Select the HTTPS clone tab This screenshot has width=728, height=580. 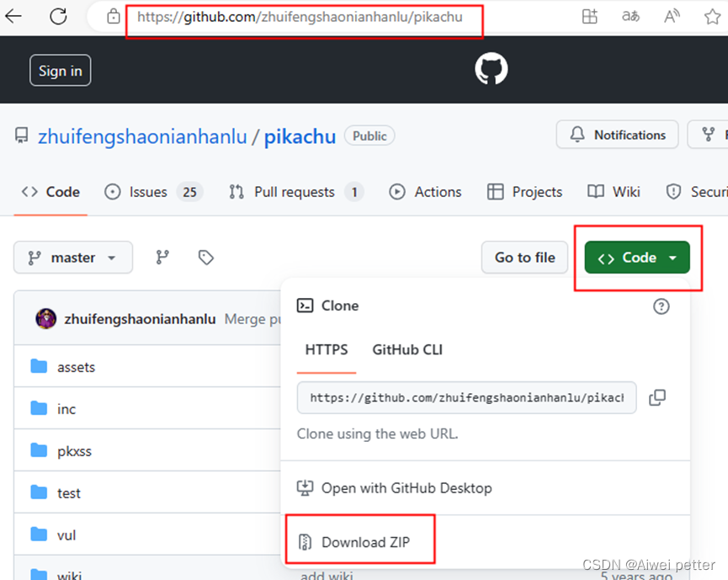pyautogui.click(x=327, y=349)
